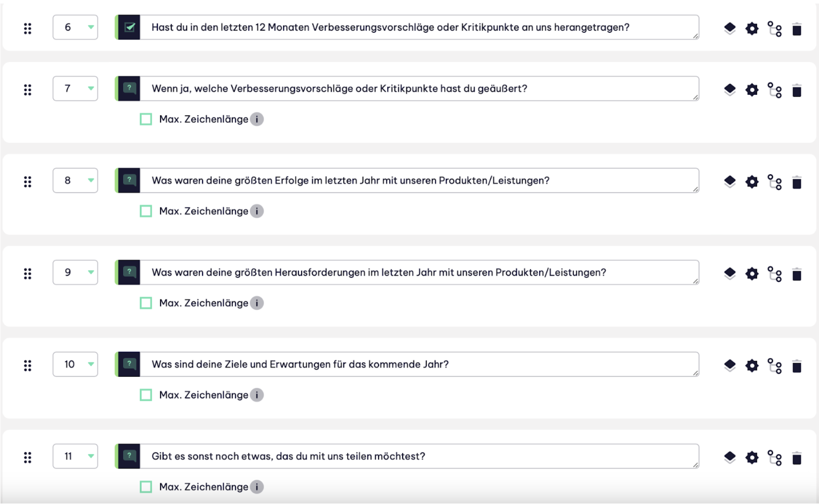Open settings gear for question 7
819x504 pixels.
(752, 90)
